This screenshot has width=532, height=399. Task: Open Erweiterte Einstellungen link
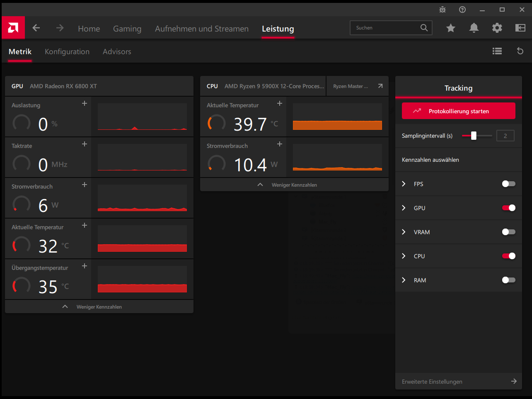pyautogui.click(x=459, y=381)
